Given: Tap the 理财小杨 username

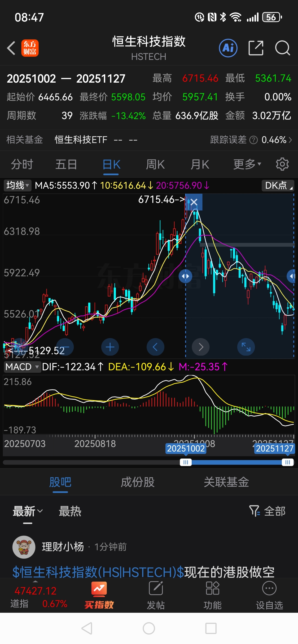Looking at the screenshot, I should [x=63, y=547].
